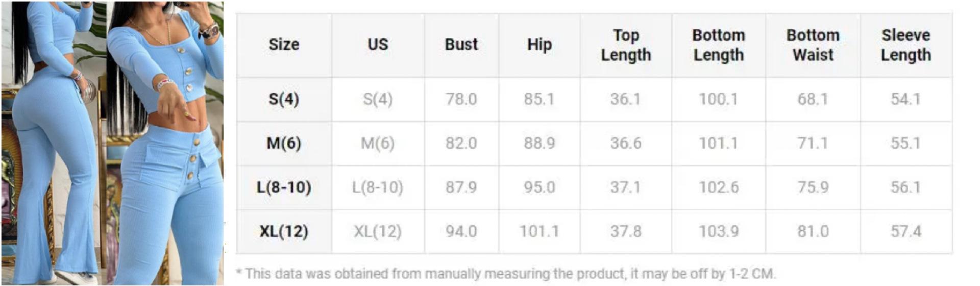Click the bold S(4) size row label
This screenshot has height=286, width=980.
tap(284, 99)
